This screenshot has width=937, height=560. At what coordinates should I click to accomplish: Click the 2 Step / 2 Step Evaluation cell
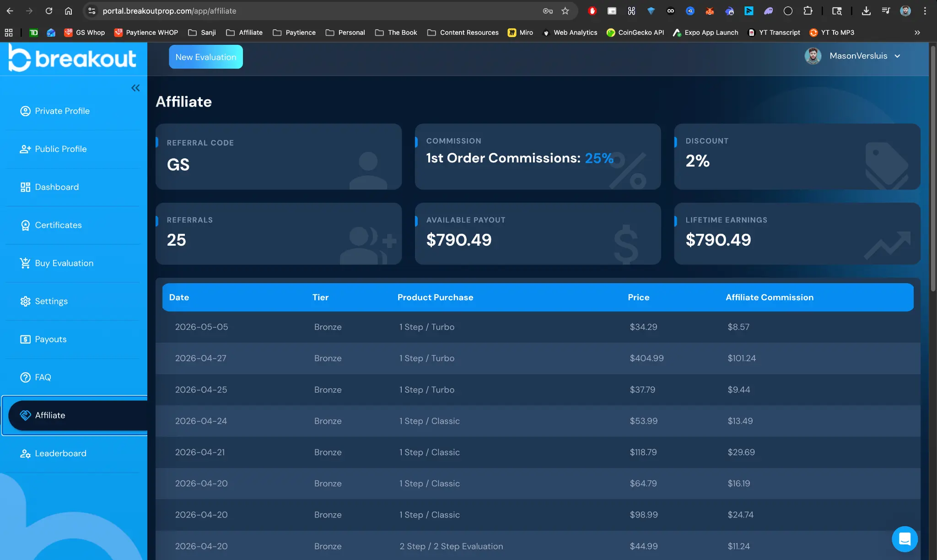[x=451, y=546]
